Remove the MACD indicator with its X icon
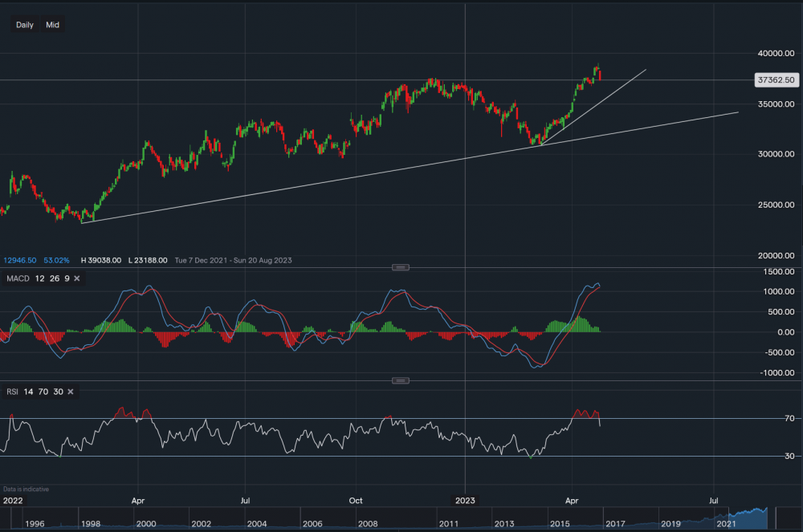 [x=77, y=278]
